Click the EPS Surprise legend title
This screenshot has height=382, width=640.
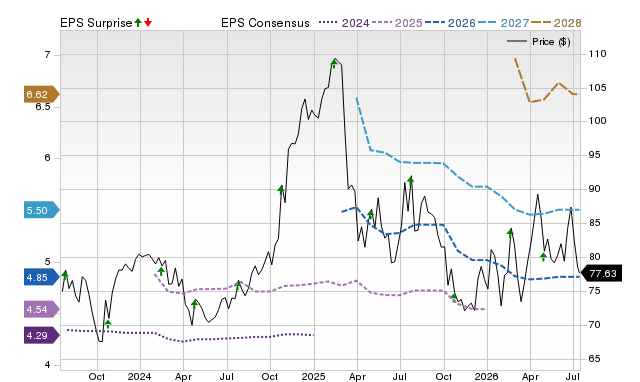coord(96,23)
